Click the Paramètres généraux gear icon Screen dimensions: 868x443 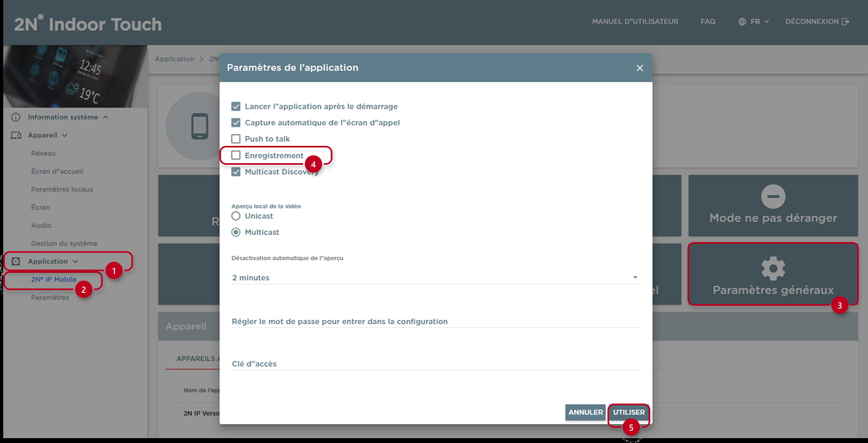point(773,269)
